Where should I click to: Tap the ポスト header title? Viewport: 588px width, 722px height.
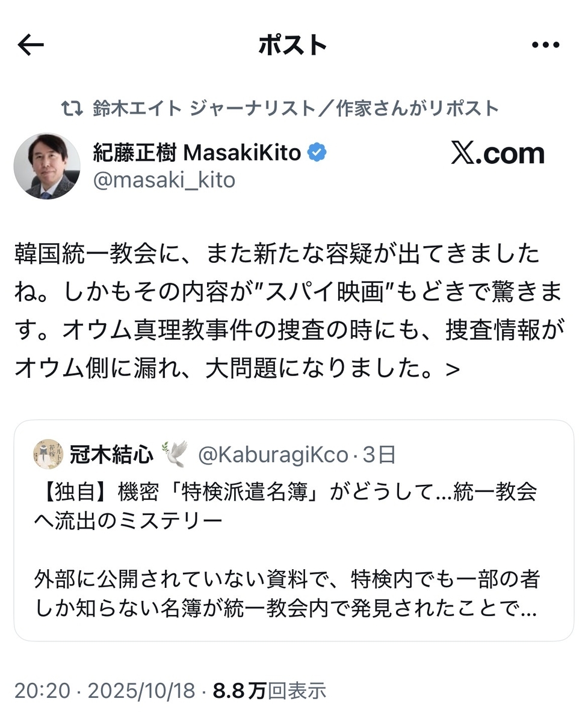pyautogui.click(x=293, y=45)
